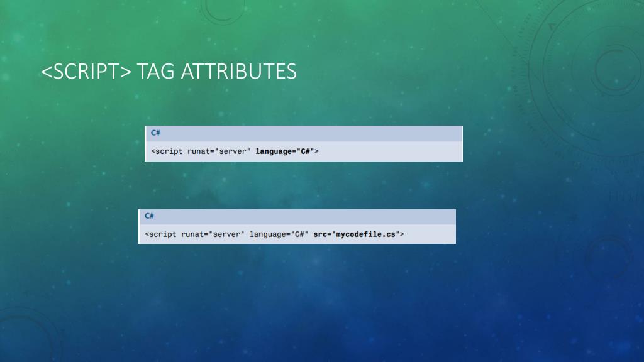The height and width of the screenshot is (362, 644).
Task: Click the <script word in second snippet
Action: click(160, 234)
